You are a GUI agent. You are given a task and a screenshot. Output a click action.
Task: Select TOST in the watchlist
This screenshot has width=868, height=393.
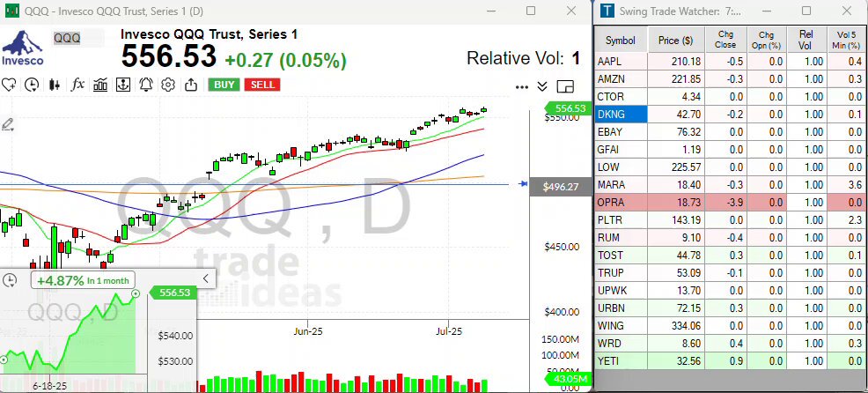620,255
